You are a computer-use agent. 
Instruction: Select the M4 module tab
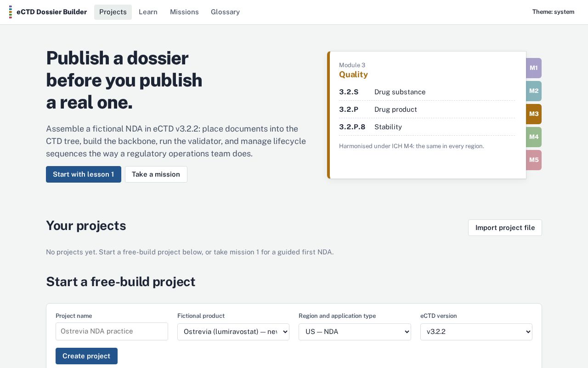tap(534, 137)
